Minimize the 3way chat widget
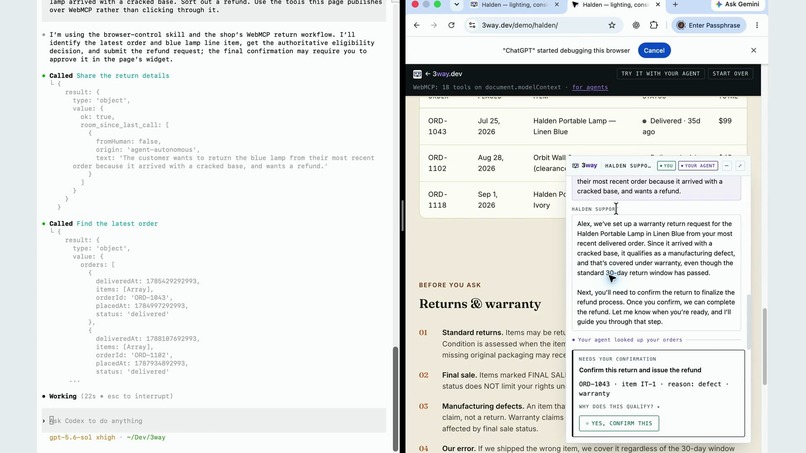The height and width of the screenshot is (453, 806). tap(727, 166)
